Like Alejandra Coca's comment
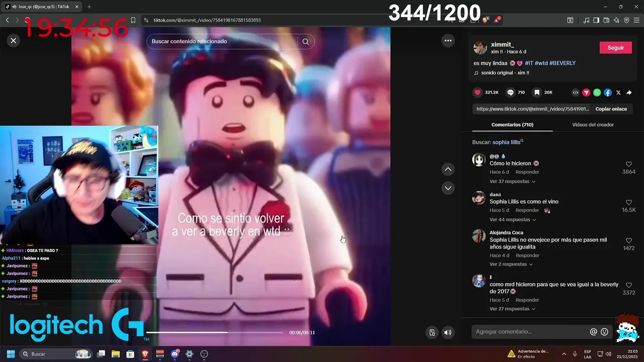The width and height of the screenshot is (644, 362). [629, 241]
